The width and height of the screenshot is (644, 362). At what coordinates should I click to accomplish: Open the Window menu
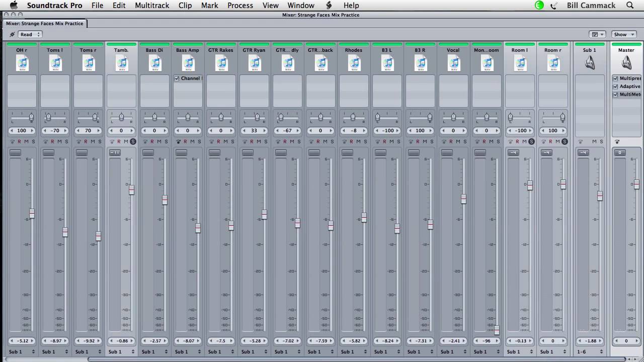301,5
